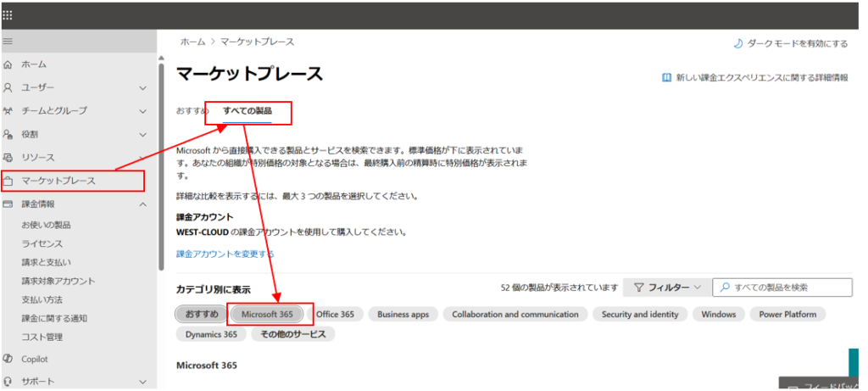
Task: Click the sidebar vertical scrollbar
Action: click(161, 166)
